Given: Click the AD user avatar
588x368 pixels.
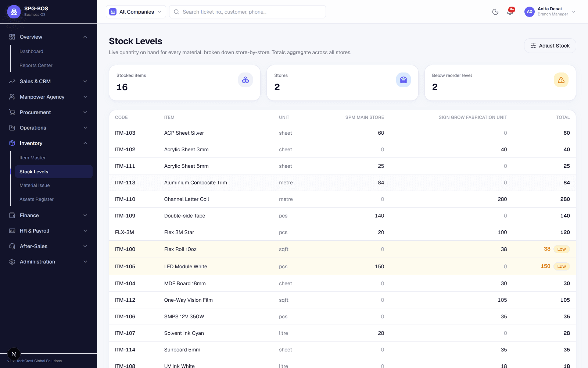Looking at the screenshot, I should tap(530, 12).
